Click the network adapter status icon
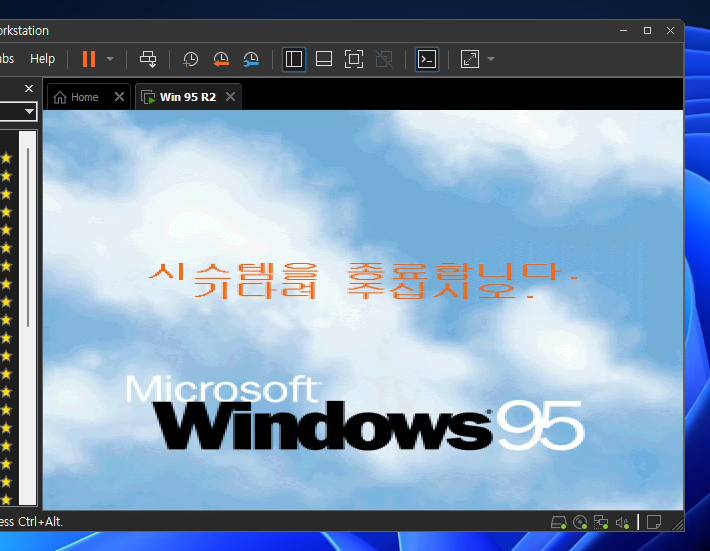 601,522
